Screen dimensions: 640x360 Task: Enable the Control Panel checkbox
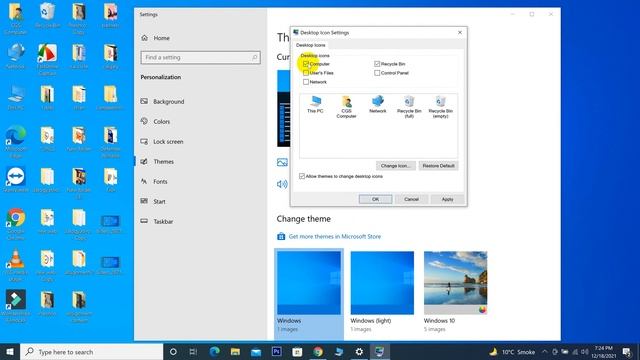coord(377,73)
